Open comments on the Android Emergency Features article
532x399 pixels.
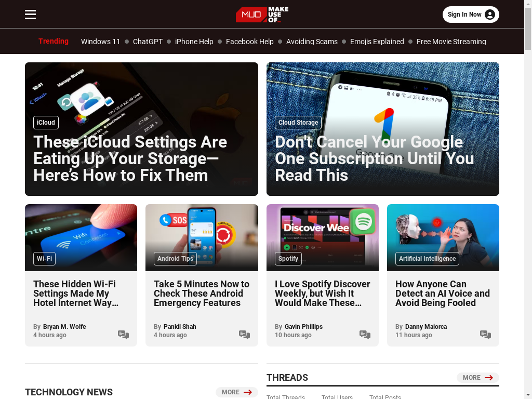[x=244, y=335]
